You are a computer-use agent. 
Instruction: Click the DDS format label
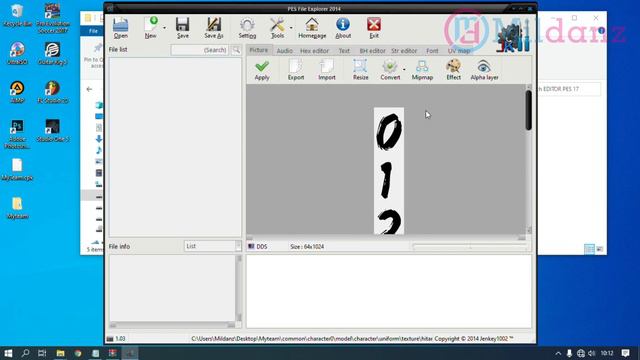click(262, 247)
